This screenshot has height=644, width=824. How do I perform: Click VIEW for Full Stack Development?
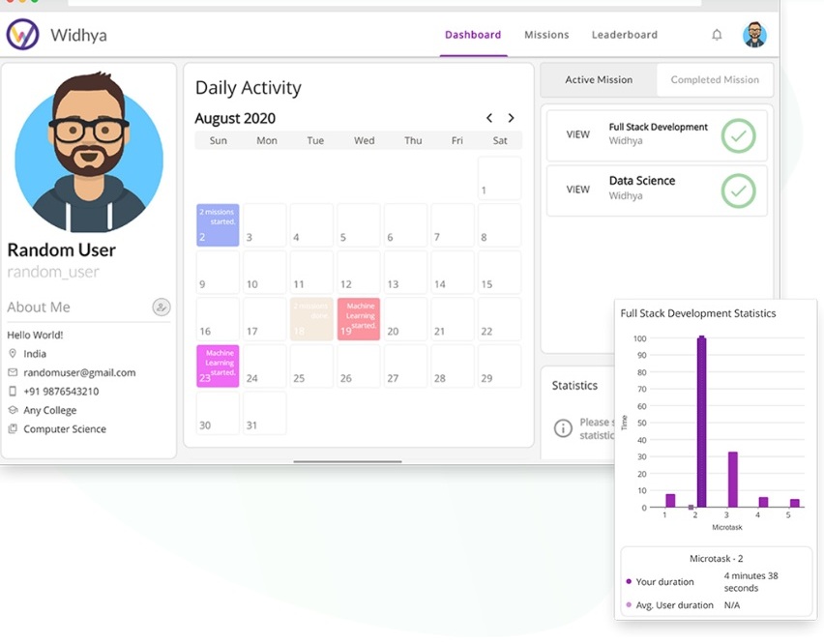(x=577, y=134)
